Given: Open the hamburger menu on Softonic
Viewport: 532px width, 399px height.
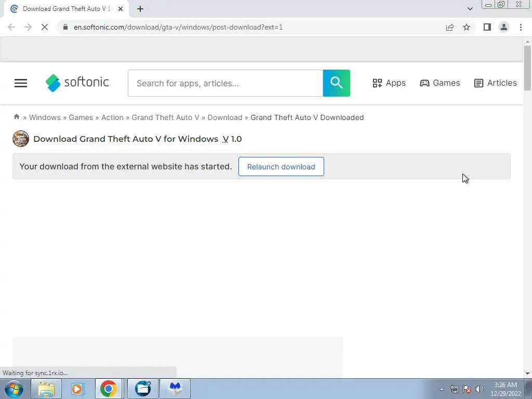Looking at the screenshot, I should [x=21, y=83].
